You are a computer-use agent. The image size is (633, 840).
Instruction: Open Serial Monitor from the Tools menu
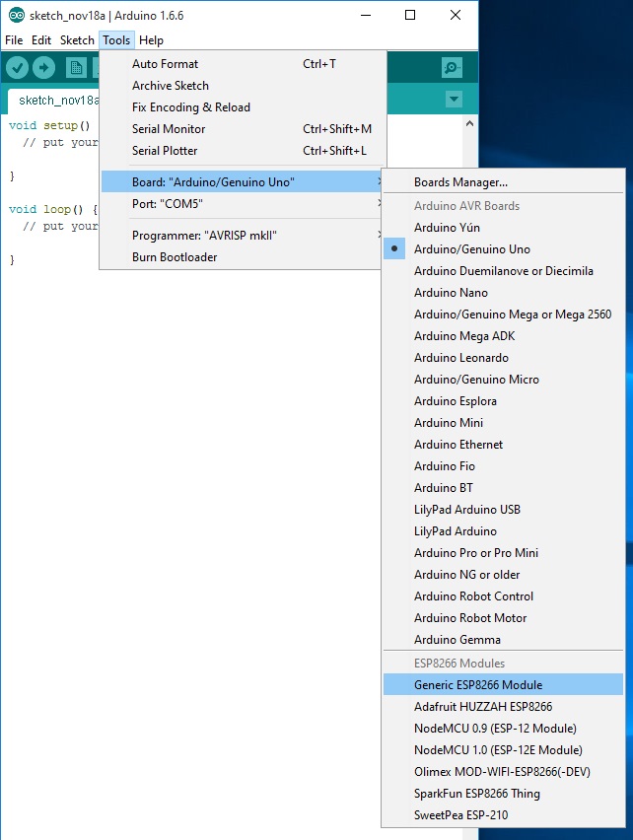click(x=243, y=128)
